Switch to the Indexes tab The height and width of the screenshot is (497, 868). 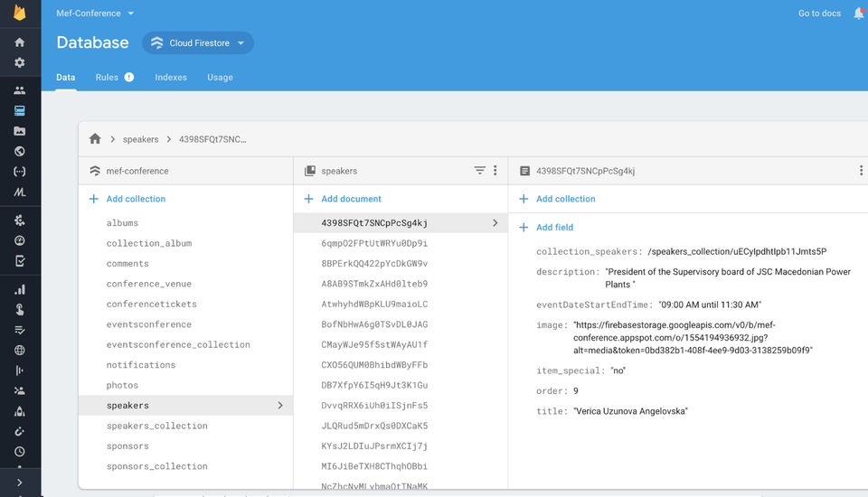point(171,78)
